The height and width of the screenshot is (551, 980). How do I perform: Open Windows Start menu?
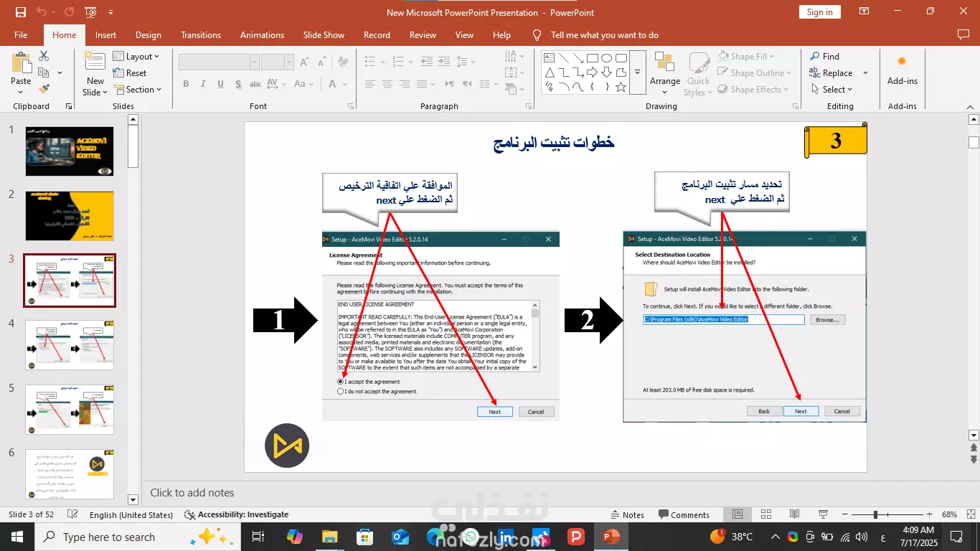pos(17,537)
